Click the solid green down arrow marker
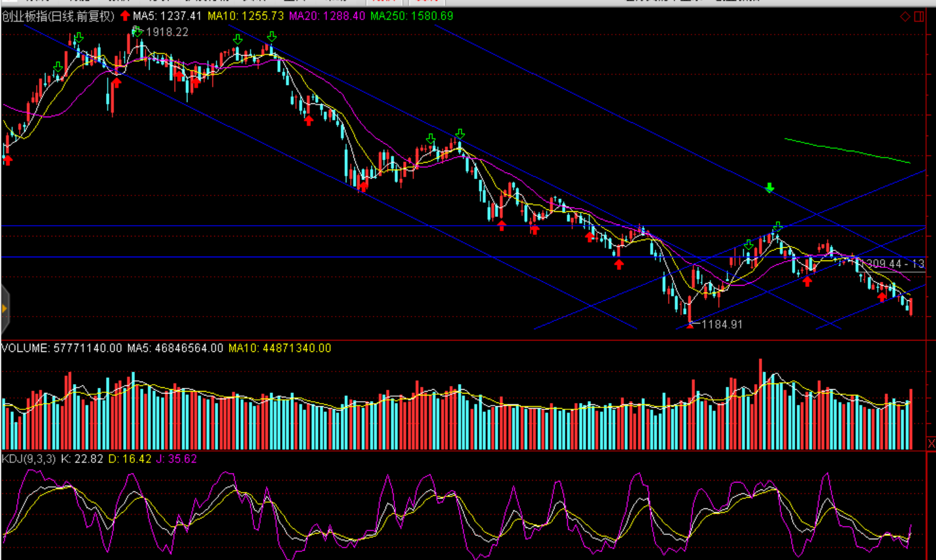 pyautogui.click(x=769, y=188)
